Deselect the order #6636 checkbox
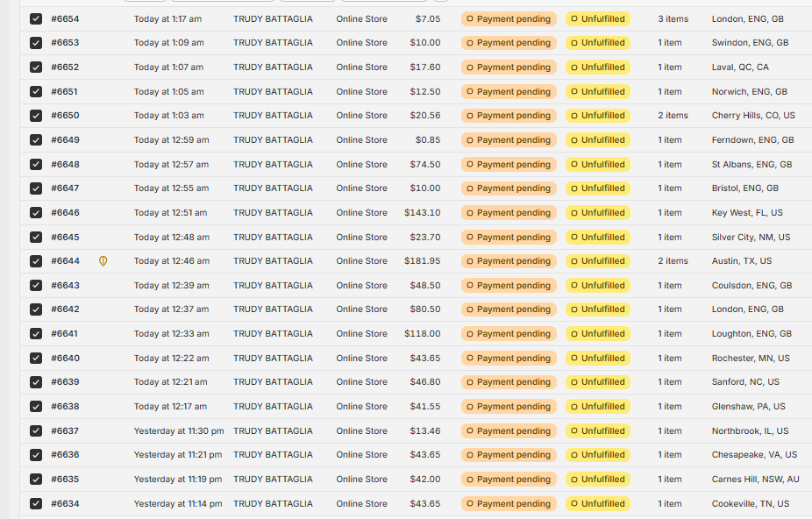 tap(36, 455)
